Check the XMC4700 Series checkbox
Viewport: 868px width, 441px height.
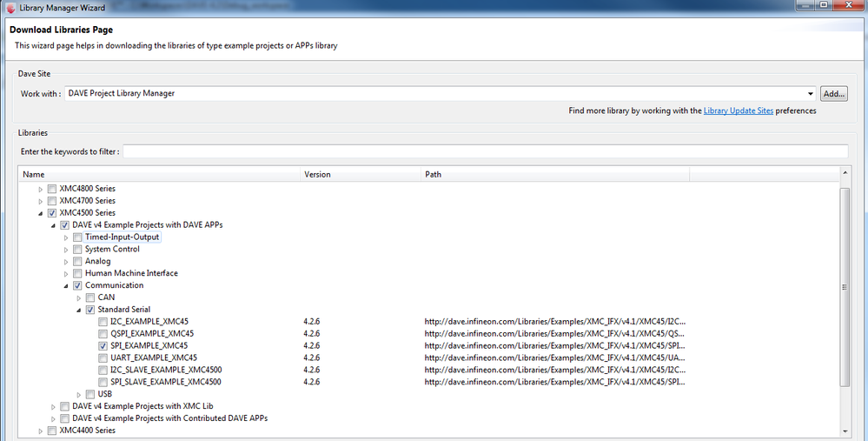click(x=52, y=201)
